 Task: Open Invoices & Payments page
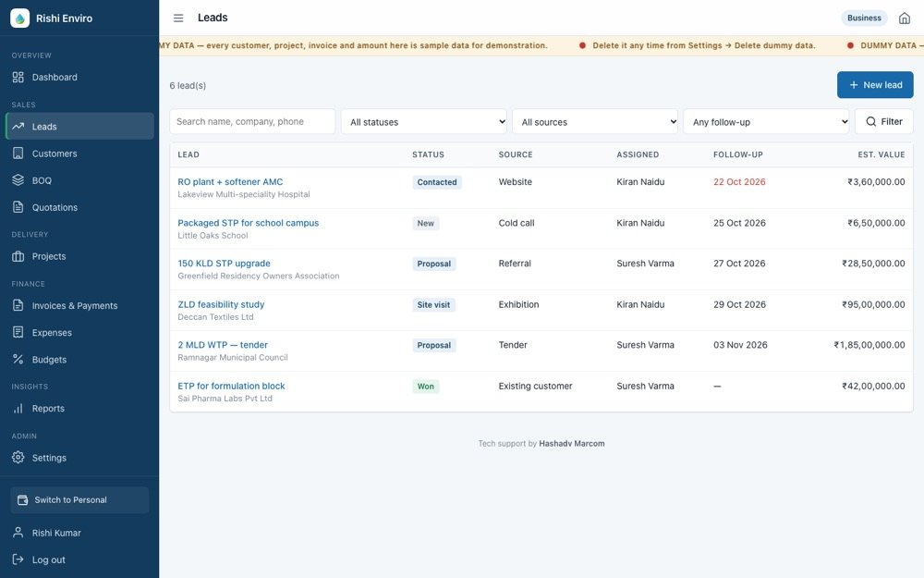[79, 305]
